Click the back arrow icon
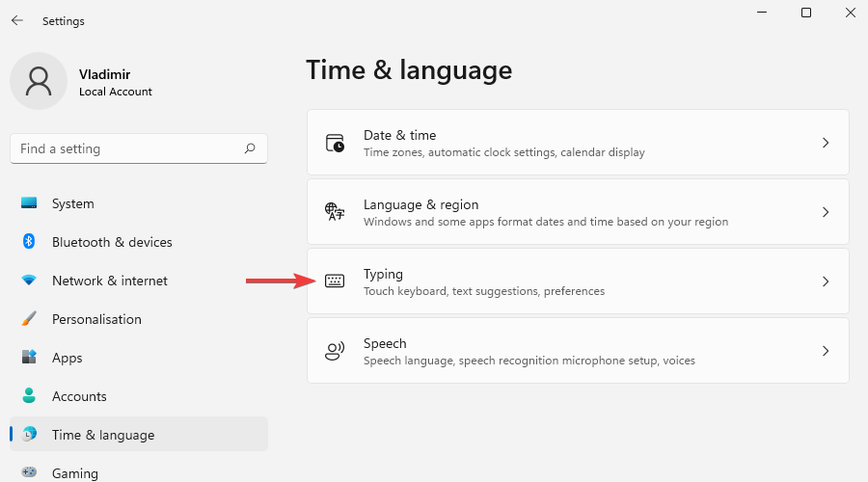 point(17,20)
